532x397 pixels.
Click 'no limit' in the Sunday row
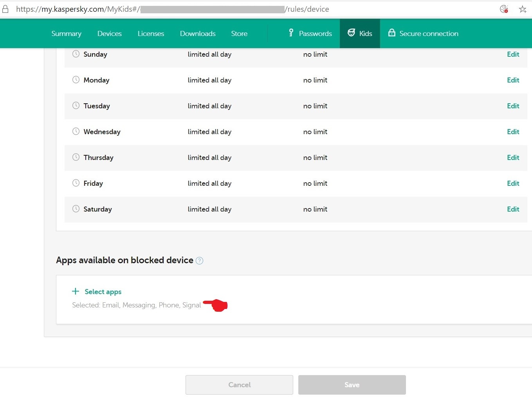click(x=315, y=54)
